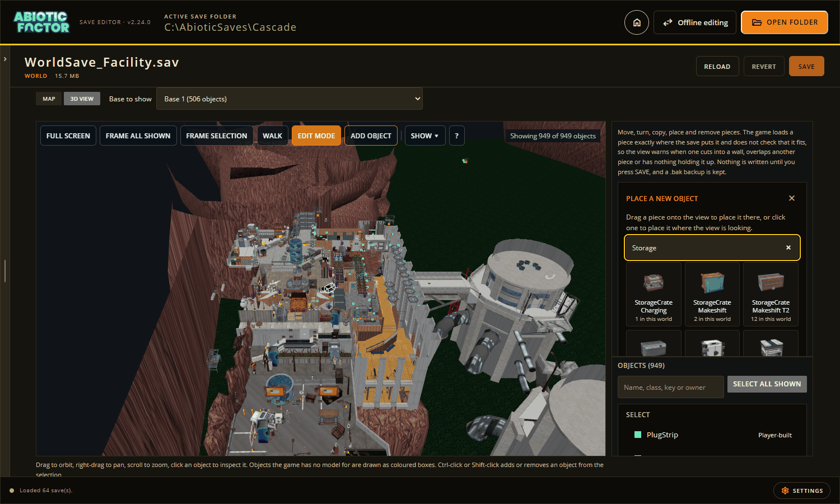
Task: Clear the Storage search with the x icon
Action: click(788, 248)
